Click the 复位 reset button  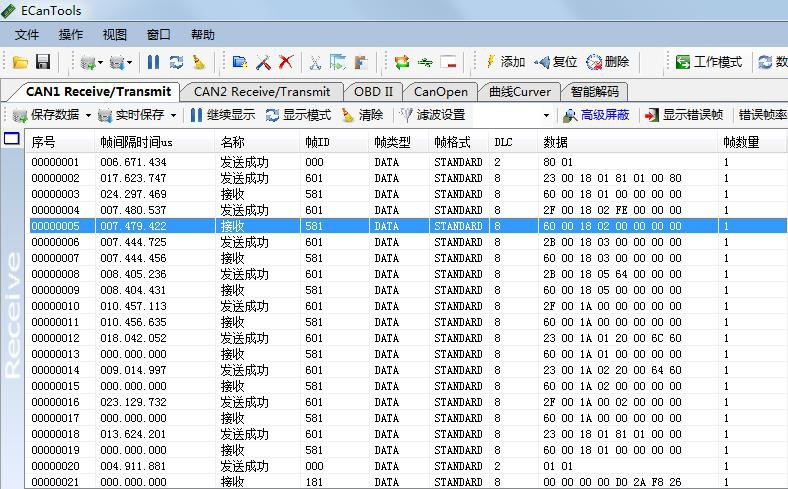pos(556,62)
